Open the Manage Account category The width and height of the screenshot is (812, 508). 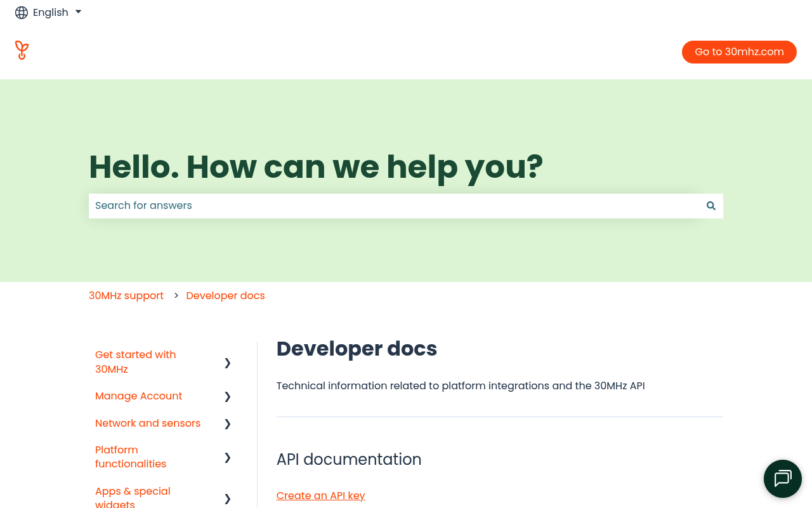coord(138,396)
